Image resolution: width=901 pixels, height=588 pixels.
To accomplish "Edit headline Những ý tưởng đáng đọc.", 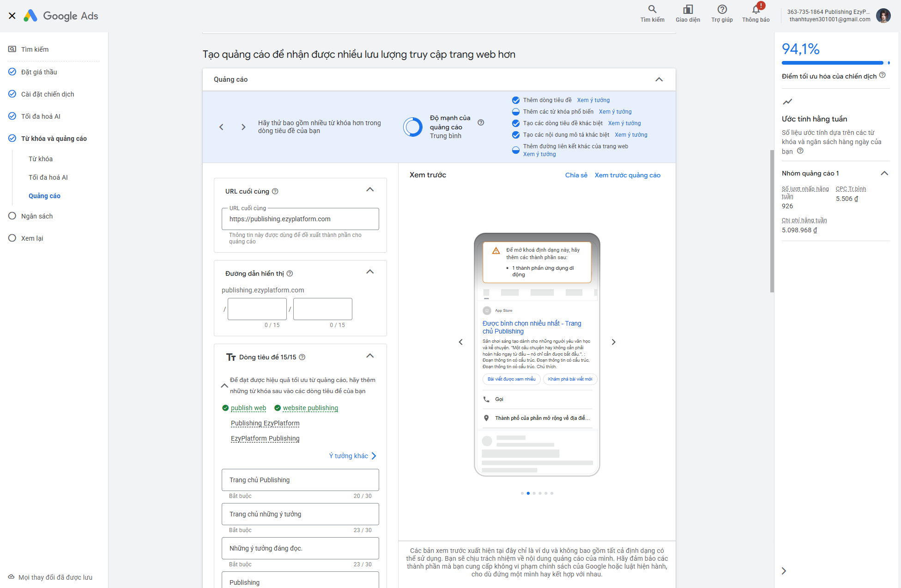I will tap(300, 548).
